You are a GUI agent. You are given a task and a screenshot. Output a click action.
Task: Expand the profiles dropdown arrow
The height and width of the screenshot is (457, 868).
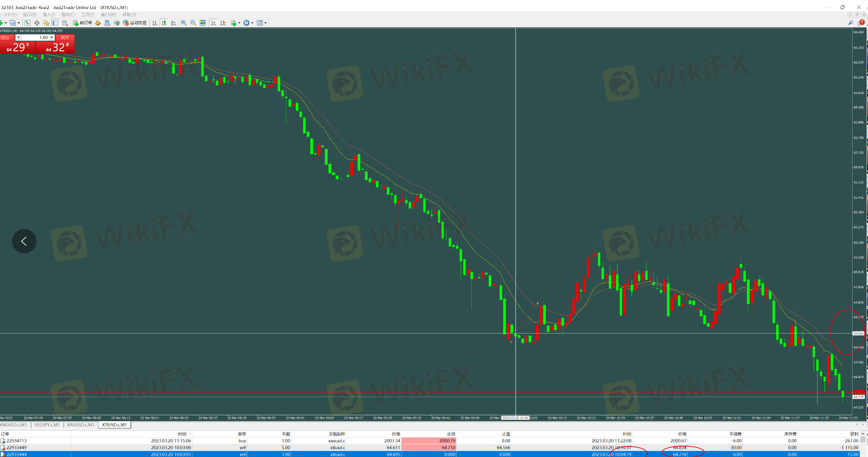(19, 23)
